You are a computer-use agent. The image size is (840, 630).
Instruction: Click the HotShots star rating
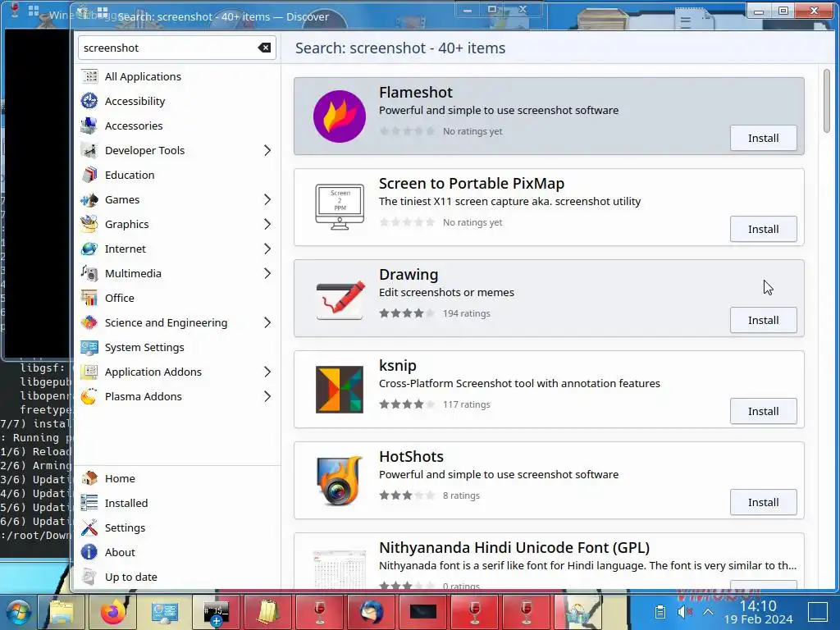(407, 495)
